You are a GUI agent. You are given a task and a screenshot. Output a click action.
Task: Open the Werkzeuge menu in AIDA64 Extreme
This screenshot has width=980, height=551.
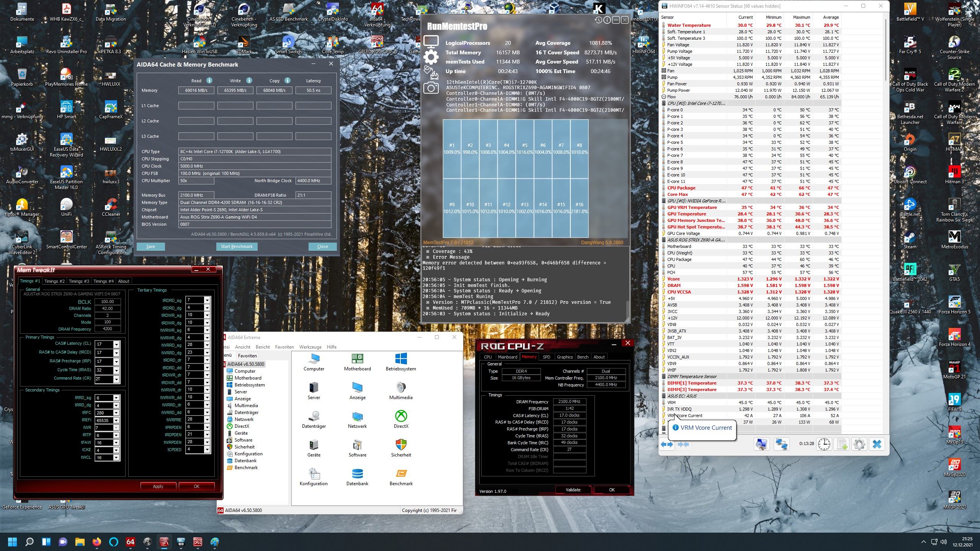(310, 347)
